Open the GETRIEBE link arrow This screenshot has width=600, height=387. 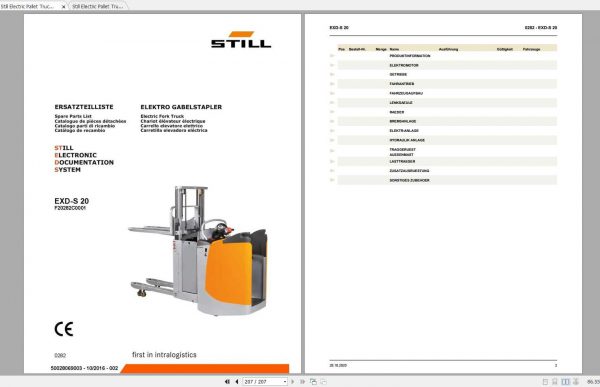[332, 75]
